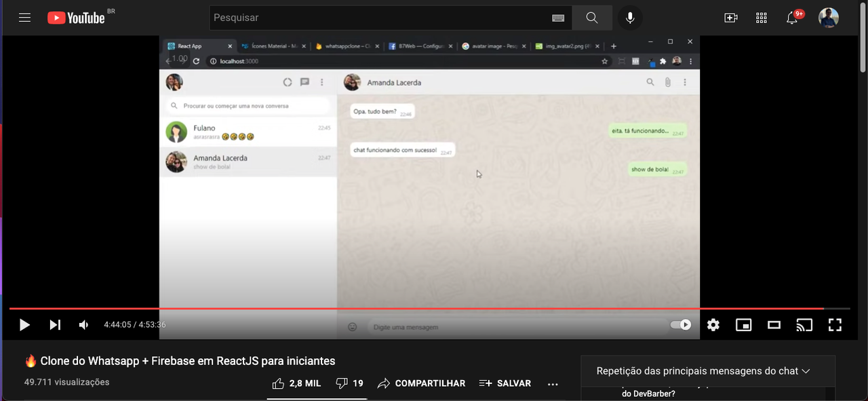Click the SALVAR button

505,383
